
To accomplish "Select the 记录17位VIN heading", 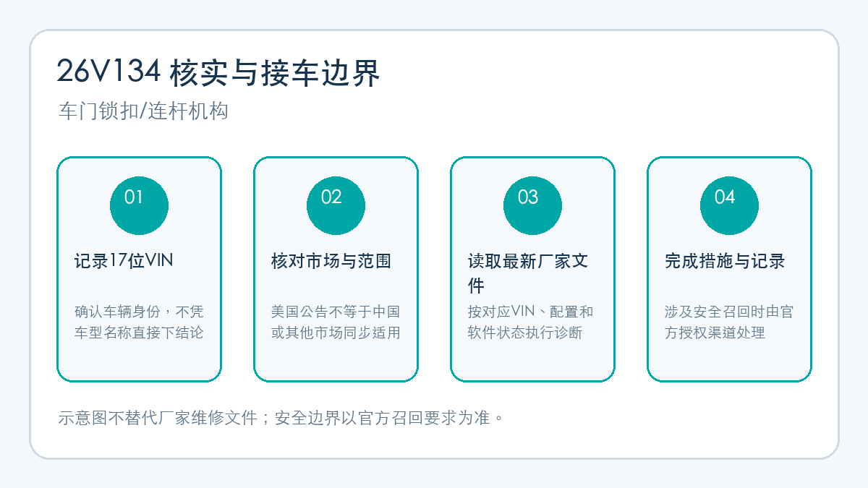I will pyautogui.click(x=124, y=261).
